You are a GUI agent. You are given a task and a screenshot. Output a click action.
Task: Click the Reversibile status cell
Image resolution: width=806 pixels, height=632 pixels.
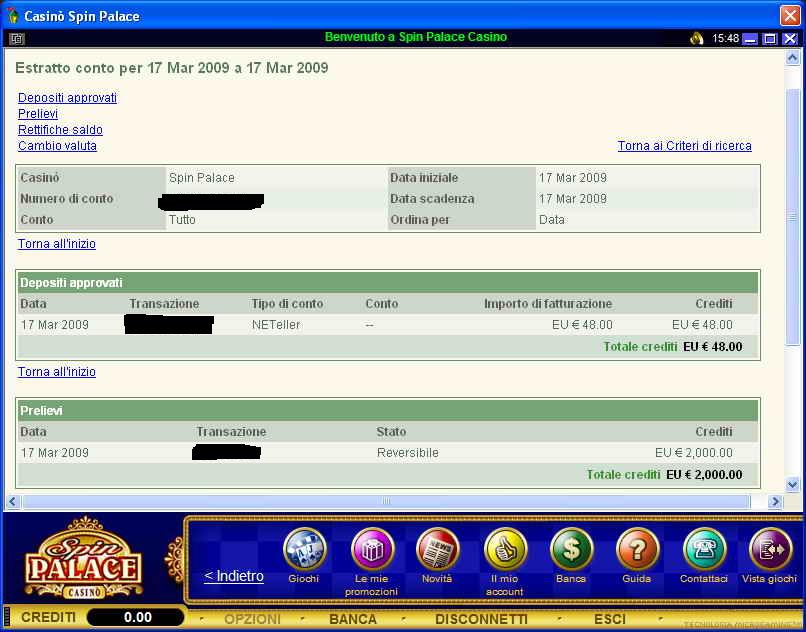(x=408, y=453)
